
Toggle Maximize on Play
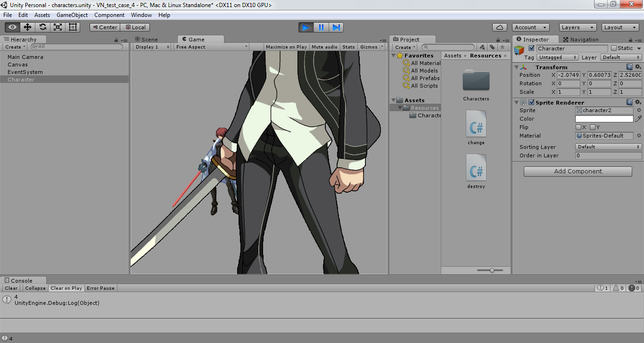pos(286,47)
